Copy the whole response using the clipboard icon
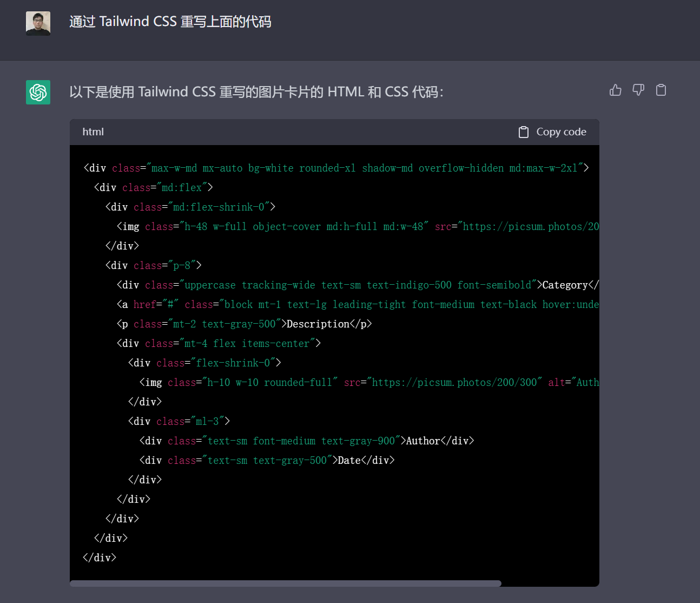The width and height of the screenshot is (700, 603). click(x=661, y=90)
